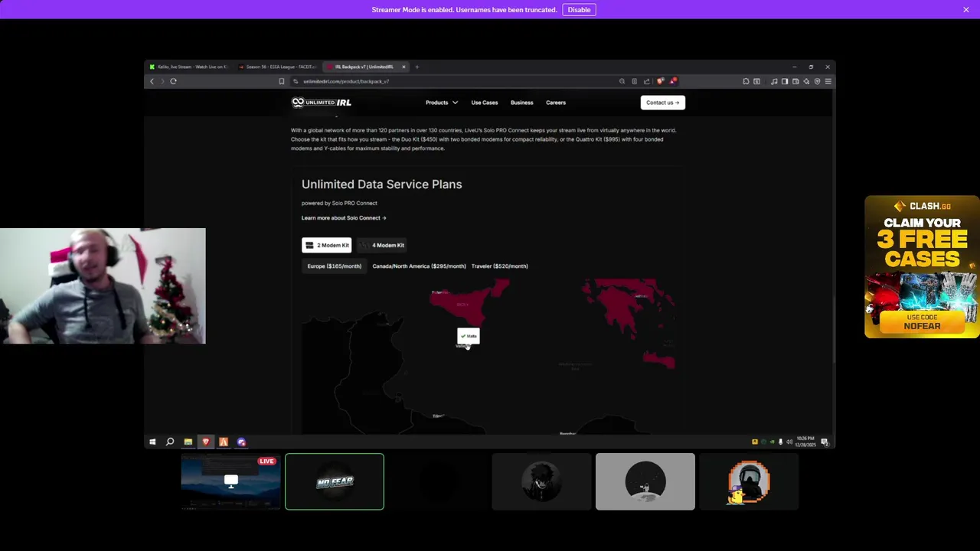Select the pixel helmet duck avatar tile
Viewport: 980px width, 551px height.
click(x=749, y=481)
